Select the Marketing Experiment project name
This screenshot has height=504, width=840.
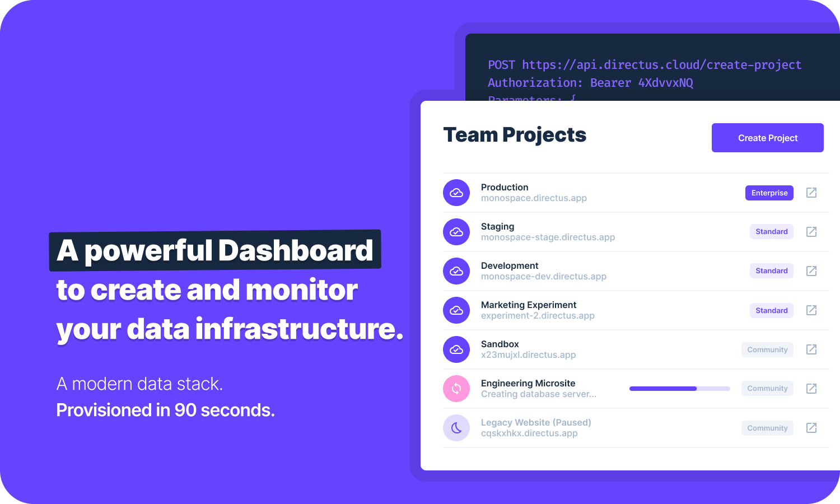tap(529, 305)
